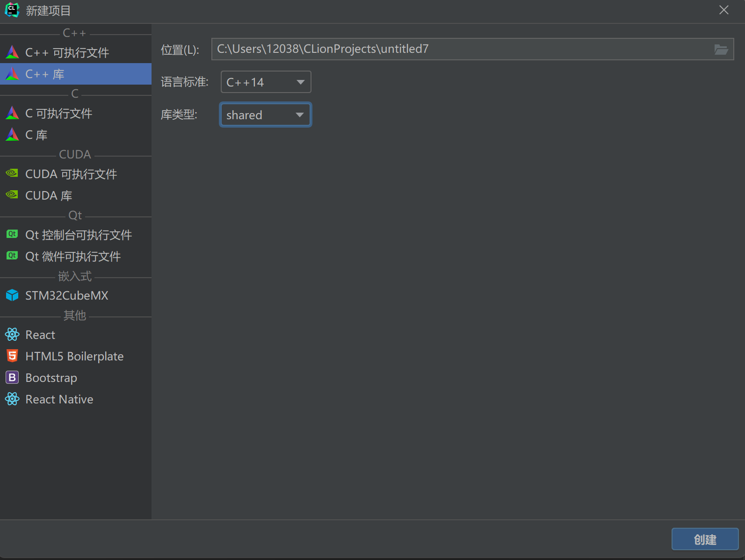This screenshot has width=745, height=560.
Task: Pick Qt 控制台可执行文件 project type
Action: [x=76, y=235]
